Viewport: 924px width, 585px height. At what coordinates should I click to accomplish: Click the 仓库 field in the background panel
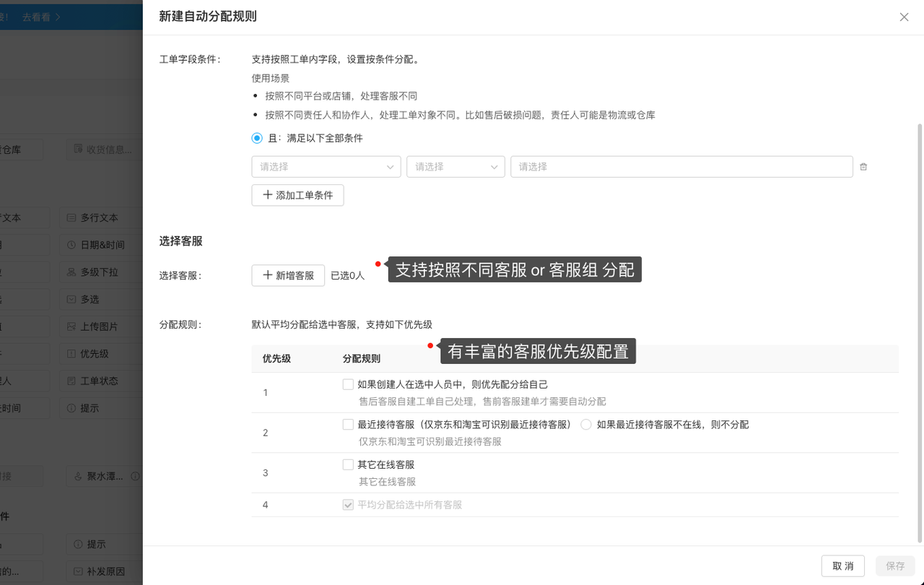[x=22, y=149]
